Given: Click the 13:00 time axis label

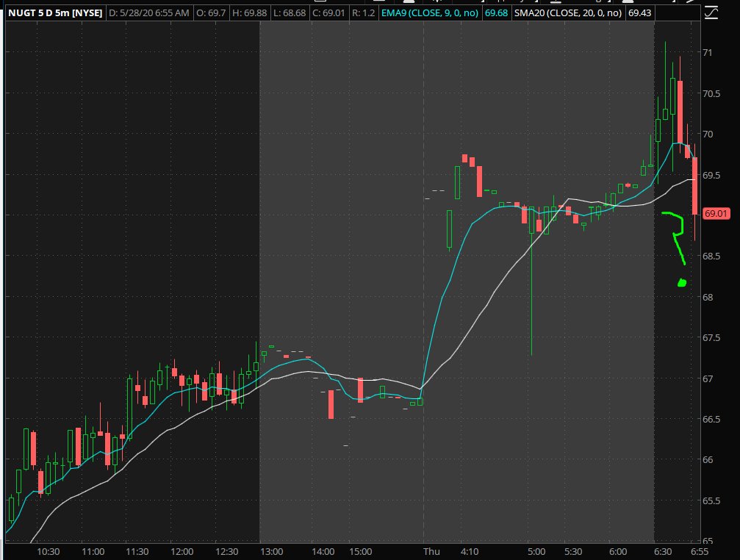Looking at the screenshot, I should pyautogui.click(x=272, y=551).
